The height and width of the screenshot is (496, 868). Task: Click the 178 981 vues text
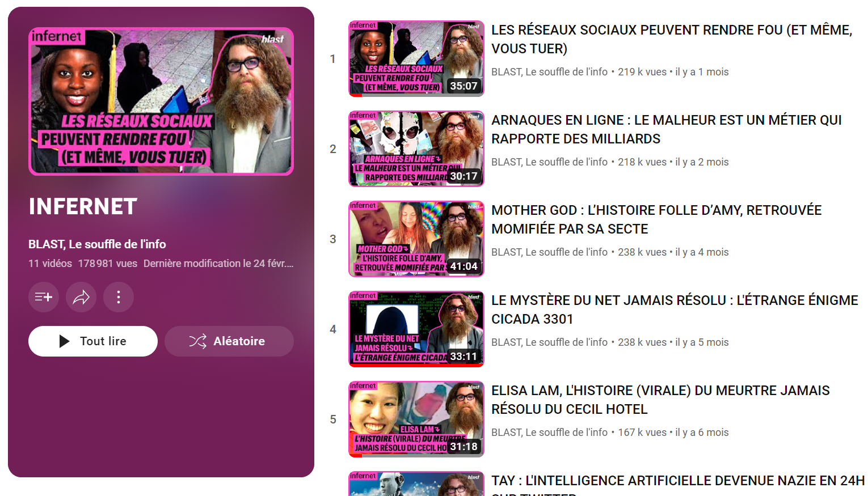108,264
